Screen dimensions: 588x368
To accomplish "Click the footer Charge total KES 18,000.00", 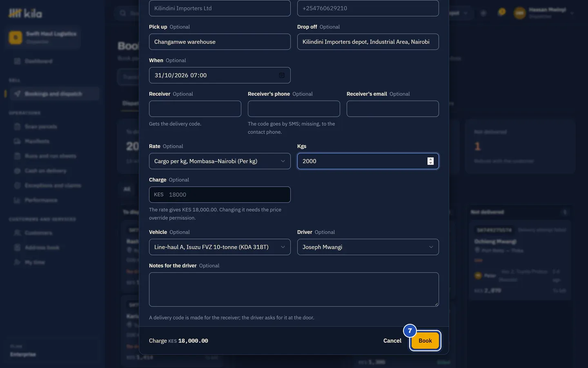I will click(x=178, y=341).
